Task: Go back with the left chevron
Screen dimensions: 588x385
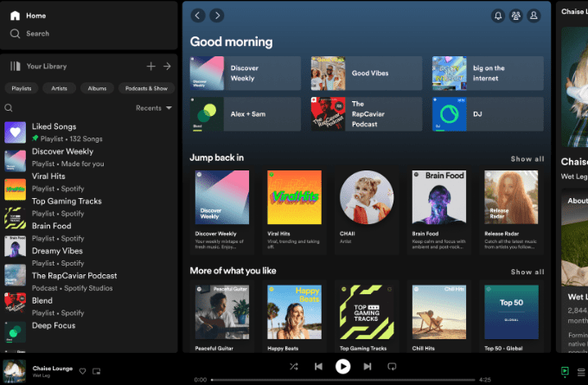Action: [x=198, y=16]
